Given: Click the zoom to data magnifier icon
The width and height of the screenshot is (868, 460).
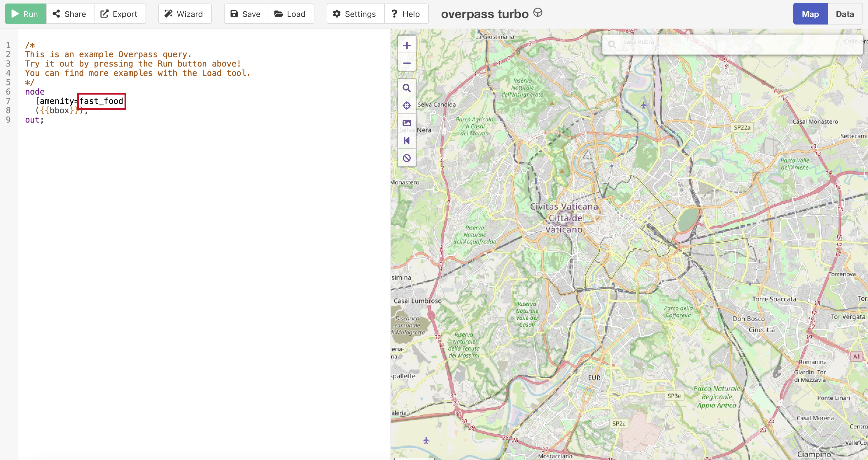Looking at the screenshot, I should pos(407,88).
